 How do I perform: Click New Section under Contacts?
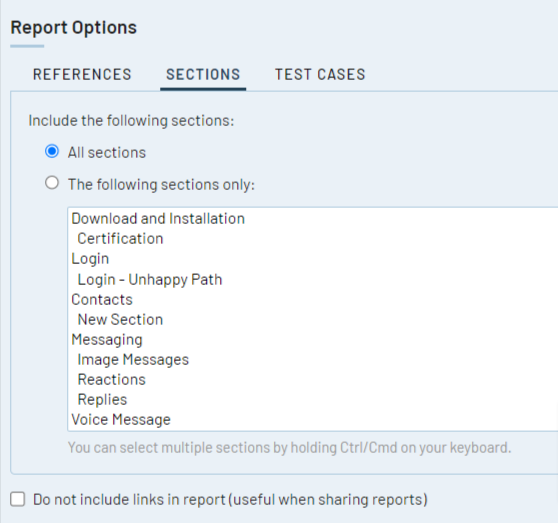click(313, 319)
